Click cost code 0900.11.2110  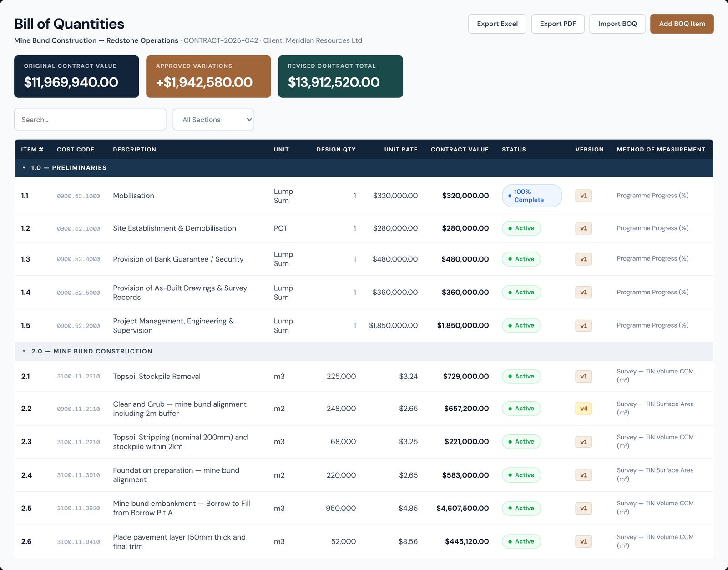click(78, 409)
